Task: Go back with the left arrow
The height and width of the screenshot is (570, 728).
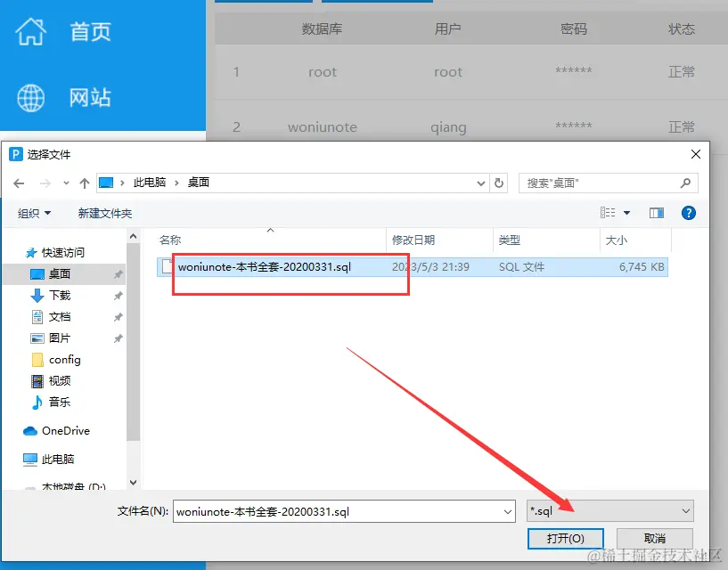Action: (x=19, y=183)
